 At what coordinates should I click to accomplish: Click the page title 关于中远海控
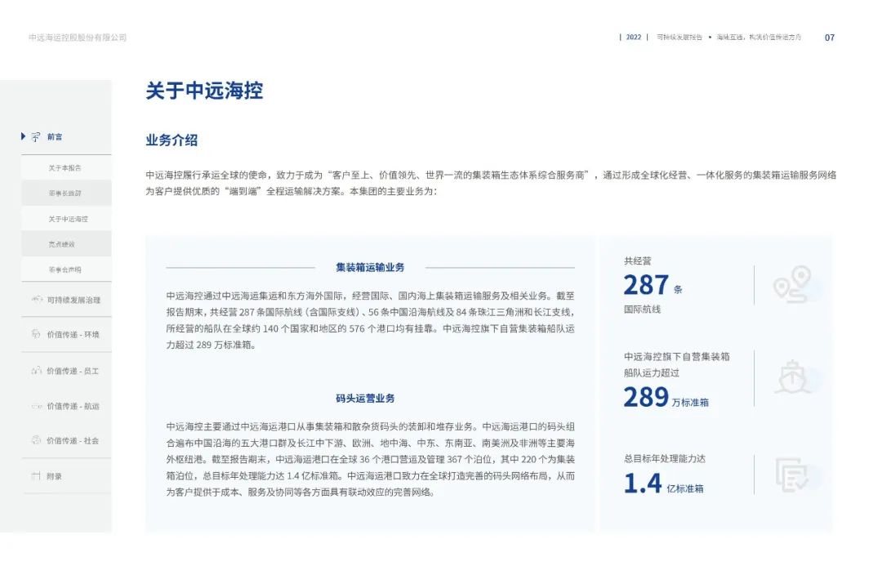204,91
